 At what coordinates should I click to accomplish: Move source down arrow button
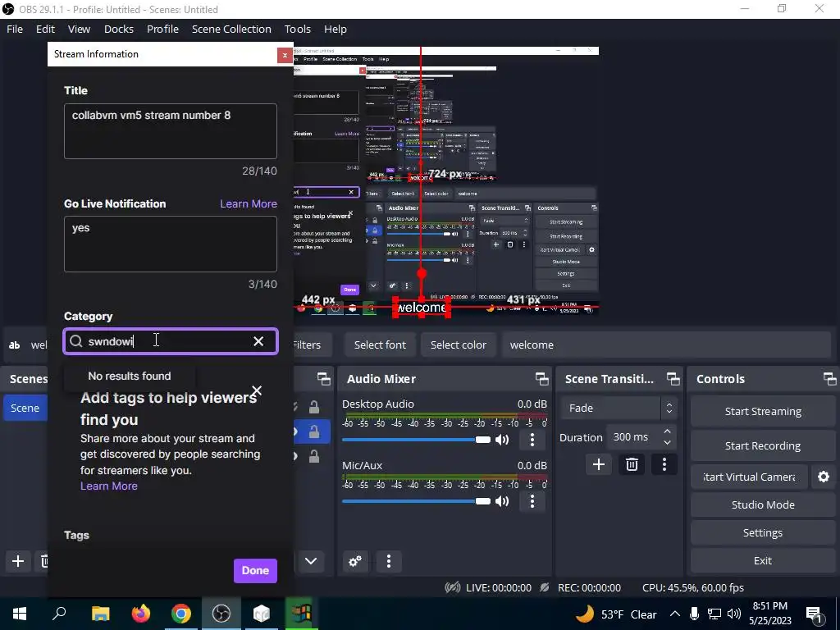[311, 561]
